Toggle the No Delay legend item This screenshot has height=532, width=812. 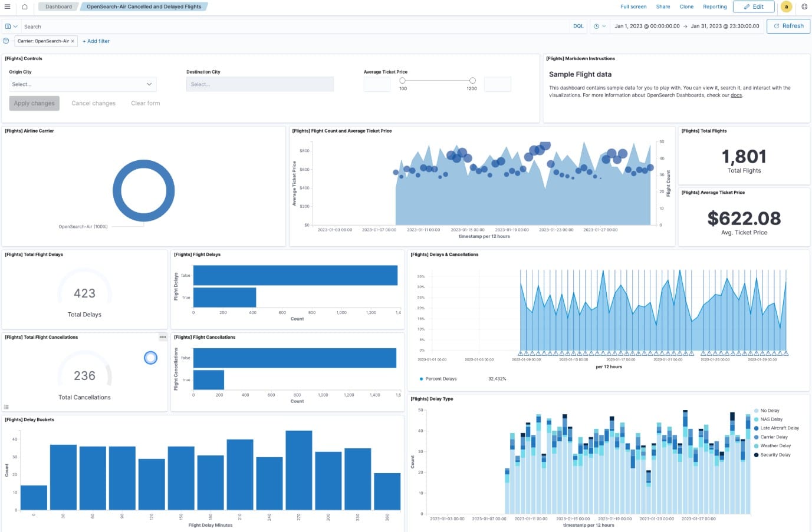(x=770, y=411)
